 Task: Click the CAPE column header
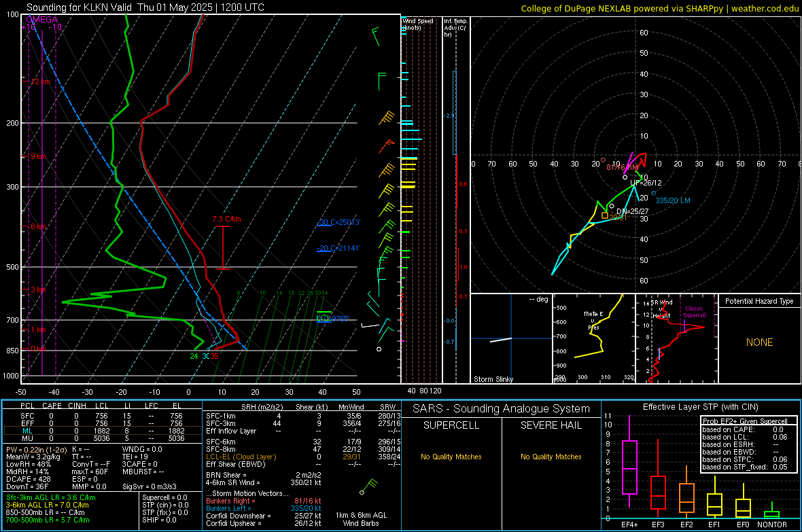click(x=52, y=406)
